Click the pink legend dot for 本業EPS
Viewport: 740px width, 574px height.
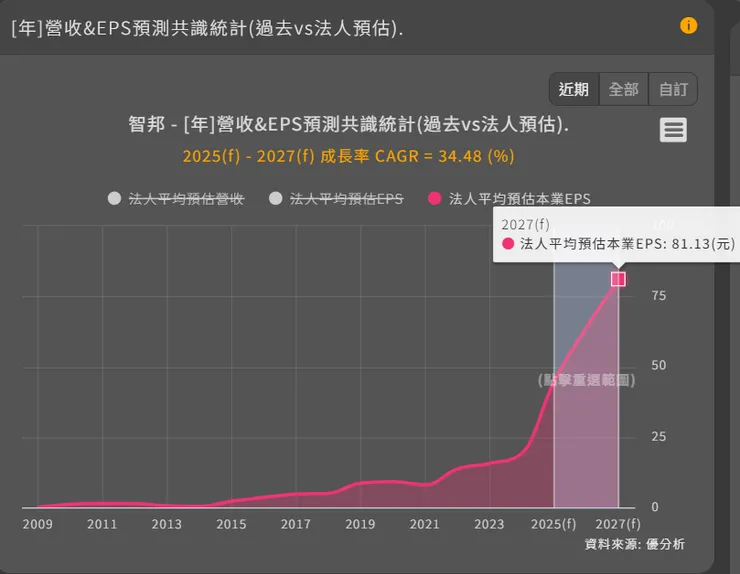tap(434, 198)
